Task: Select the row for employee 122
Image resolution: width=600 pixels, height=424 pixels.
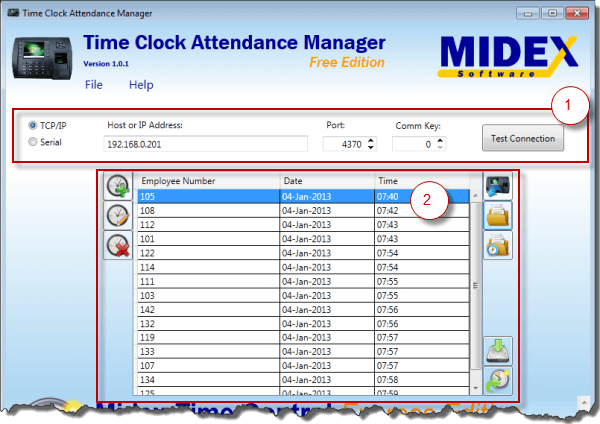Action: pos(303,253)
